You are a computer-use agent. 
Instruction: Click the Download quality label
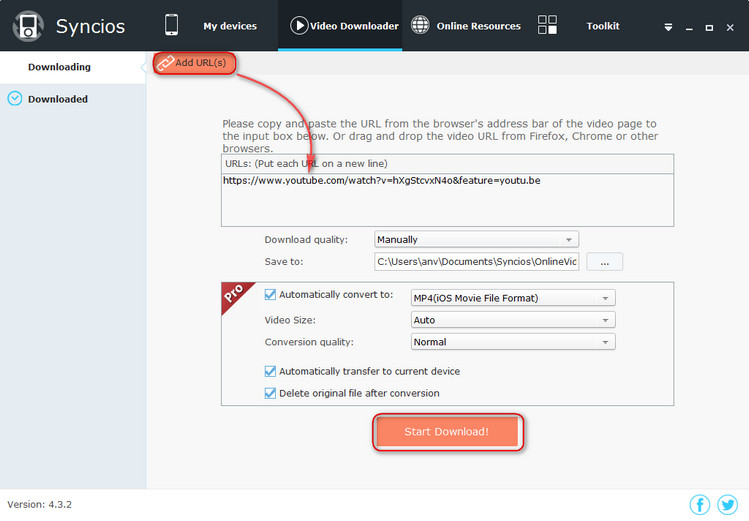306,240
